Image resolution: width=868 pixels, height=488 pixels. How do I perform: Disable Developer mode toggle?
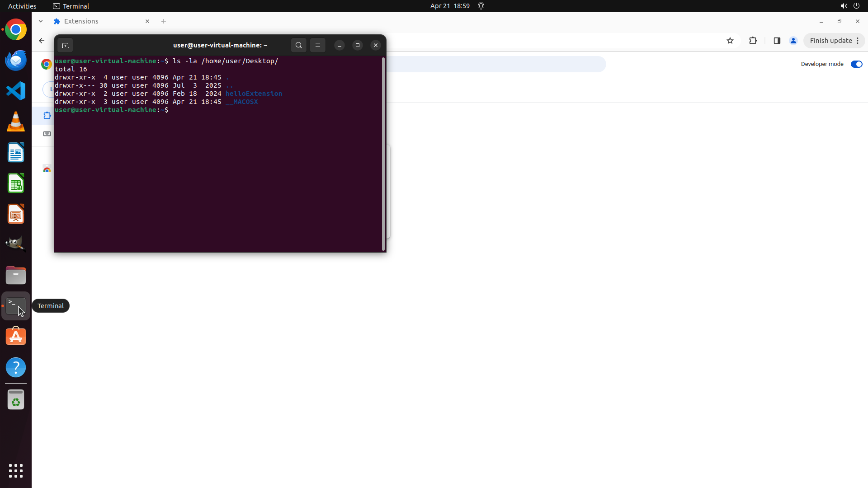point(856,64)
